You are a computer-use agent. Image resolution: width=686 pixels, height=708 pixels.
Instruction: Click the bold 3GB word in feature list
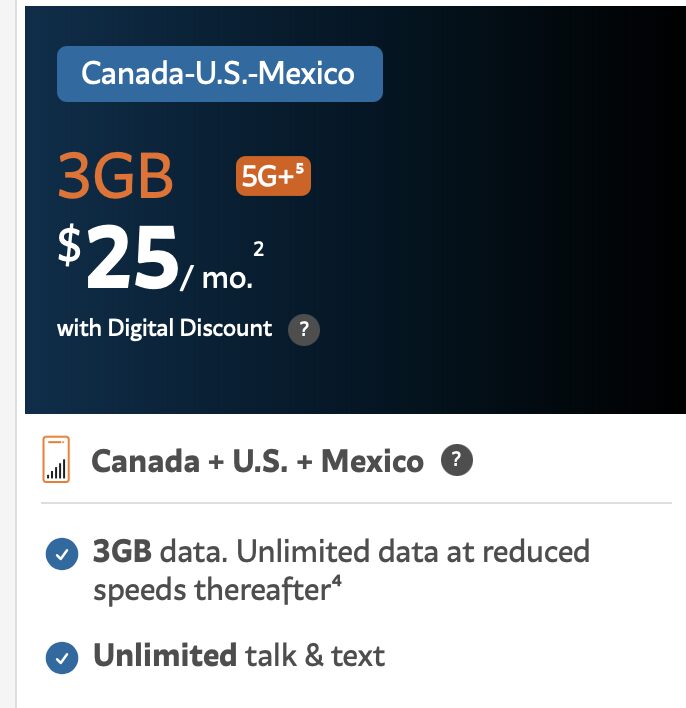[x=122, y=551]
